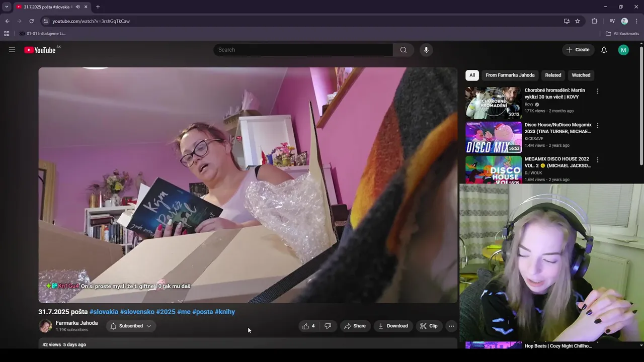
Task: Mute the tab via speaker icon
Action: [x=77, y=7]
